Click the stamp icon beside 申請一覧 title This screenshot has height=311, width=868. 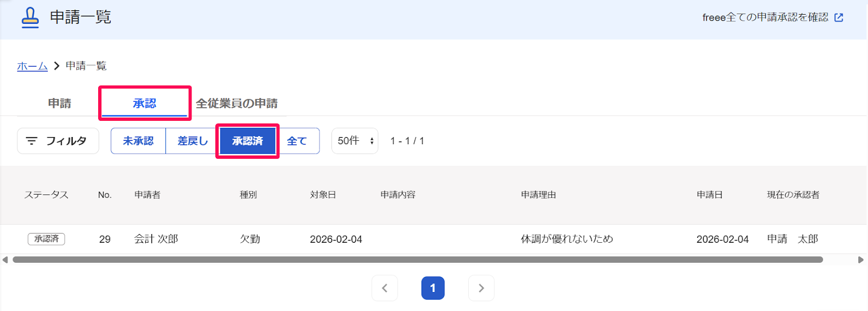(30, 17)
